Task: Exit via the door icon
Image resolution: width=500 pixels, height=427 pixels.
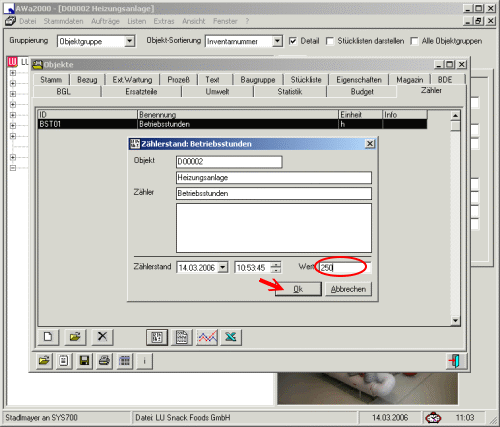Action: (456, 361)
